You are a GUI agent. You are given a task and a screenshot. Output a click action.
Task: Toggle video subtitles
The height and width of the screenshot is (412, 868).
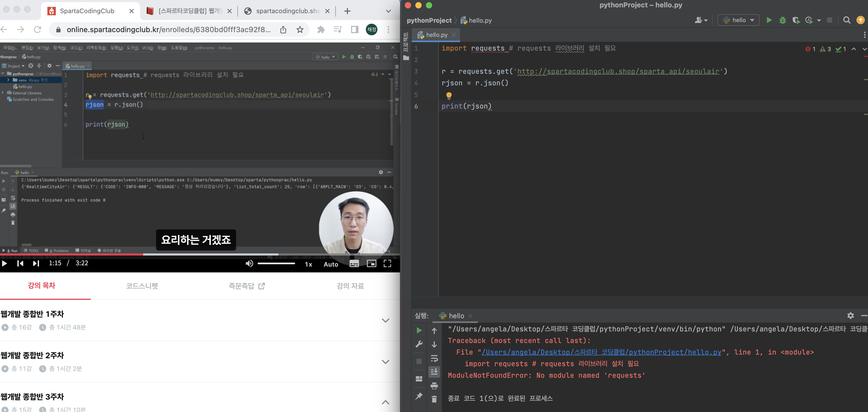354,264
